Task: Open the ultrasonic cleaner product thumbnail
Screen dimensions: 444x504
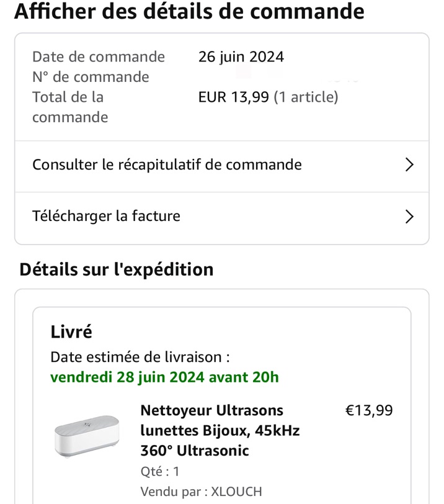Action: pyautogui.click(x=87, y=436)
